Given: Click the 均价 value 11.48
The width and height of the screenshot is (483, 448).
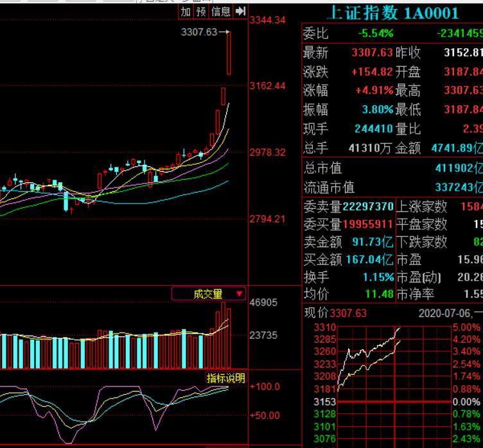Looking at the screenshot, I should pos(380,294).
